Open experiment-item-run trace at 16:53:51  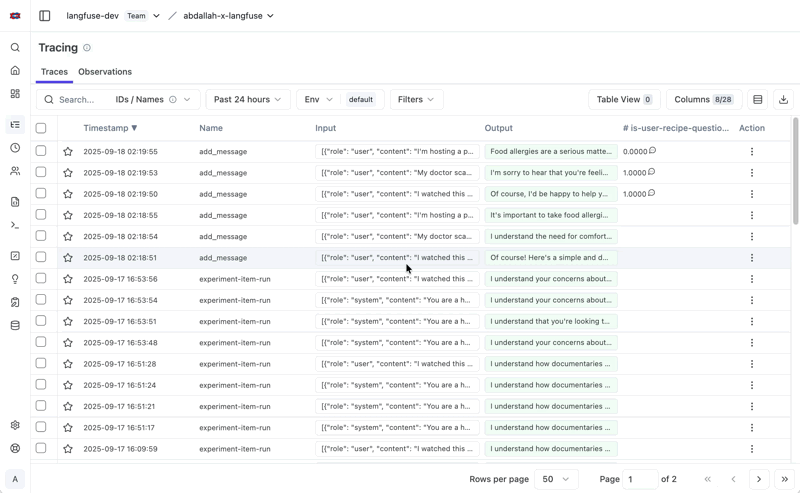point(235,322)
